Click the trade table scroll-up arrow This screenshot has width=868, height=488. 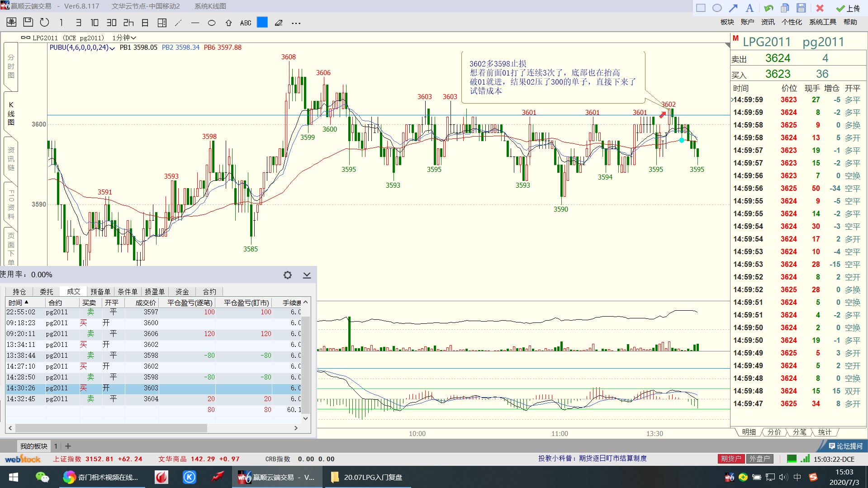(306, 302)
